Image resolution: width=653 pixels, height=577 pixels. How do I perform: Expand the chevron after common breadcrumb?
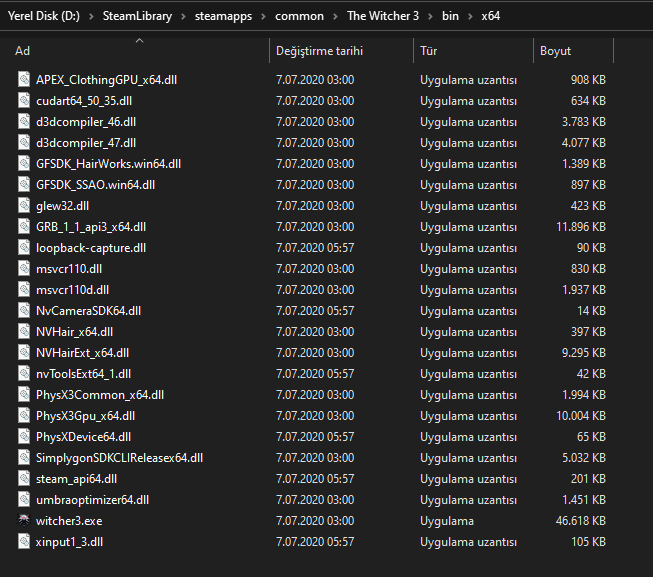pyautogui.click(x=335, y=17)
